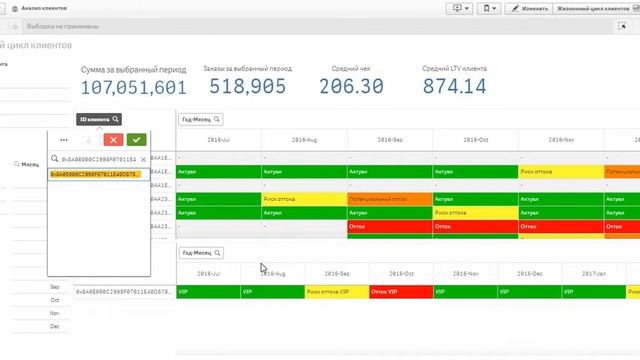Click the yellow Риск оттока cell under 2016-Nov
The height and width of the screenshot is (360, 640).
pyautogui.click(x=562, y=172)
